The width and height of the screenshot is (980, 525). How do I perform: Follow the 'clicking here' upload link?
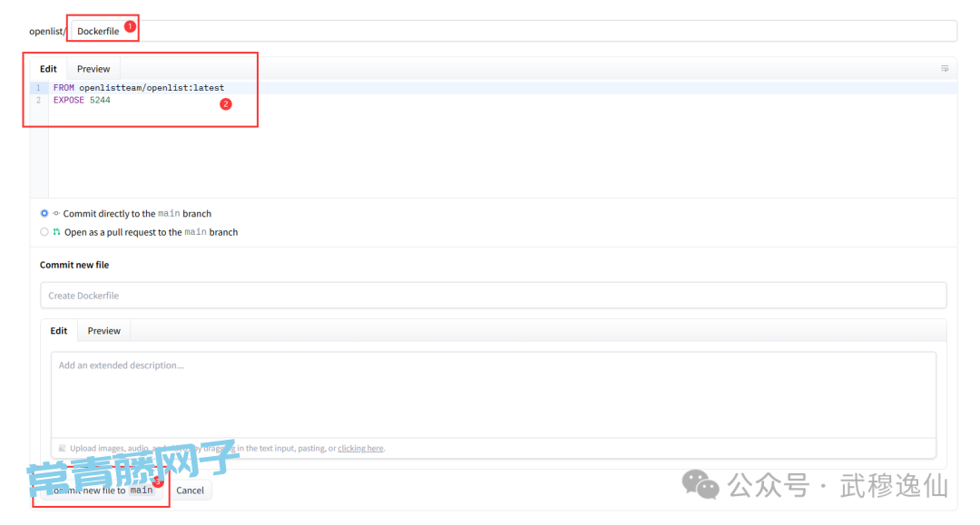coord(360,448)
